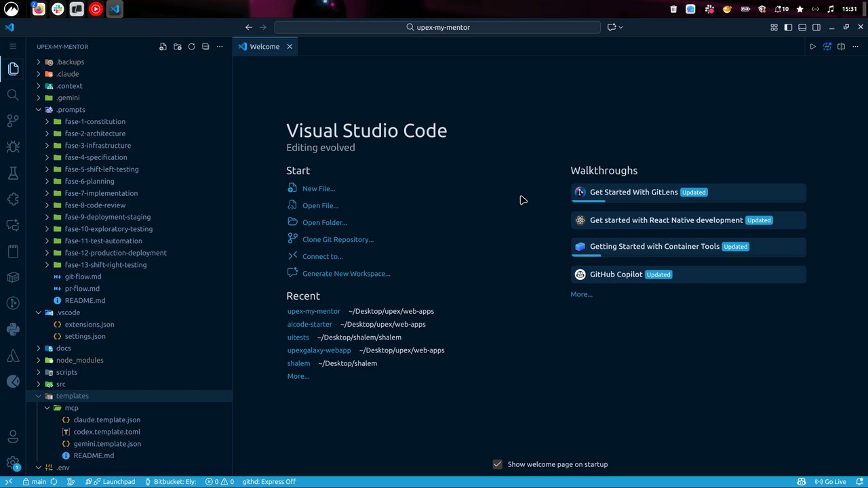Open Get Started With GitLens walkthrough

point(688,192)
